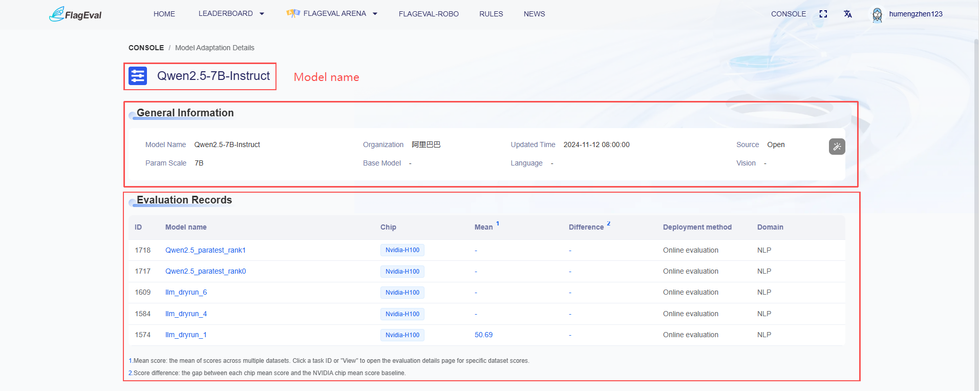
Task: Go to the HOME menu item
Action: coord(164,14)
